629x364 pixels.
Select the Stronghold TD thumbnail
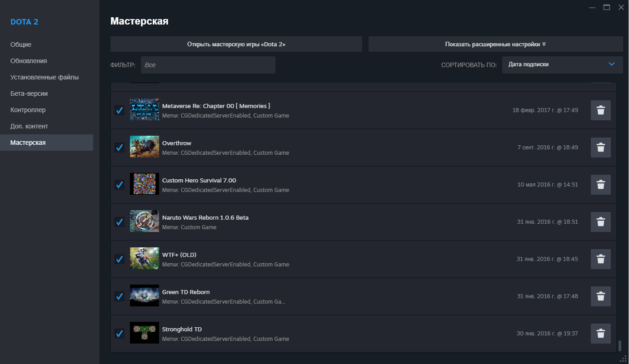(x=145, y=333)
